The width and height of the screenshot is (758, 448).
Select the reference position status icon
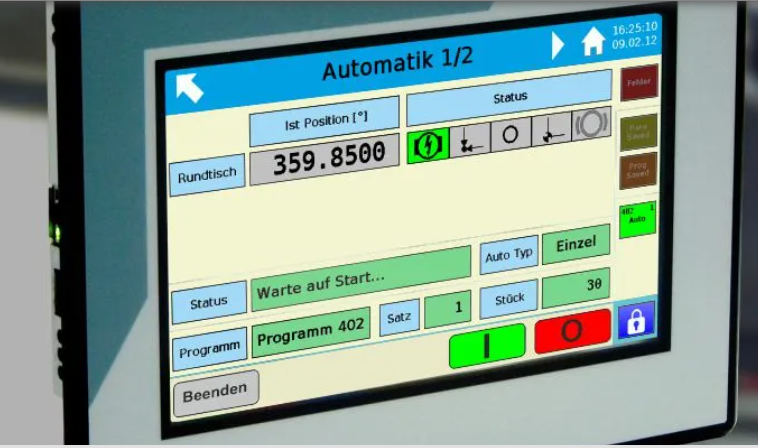click(469, 141)
